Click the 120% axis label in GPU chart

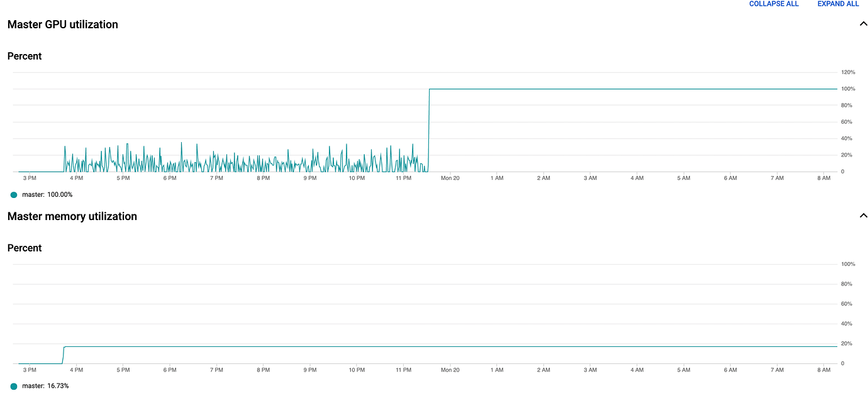coord(848,72)
